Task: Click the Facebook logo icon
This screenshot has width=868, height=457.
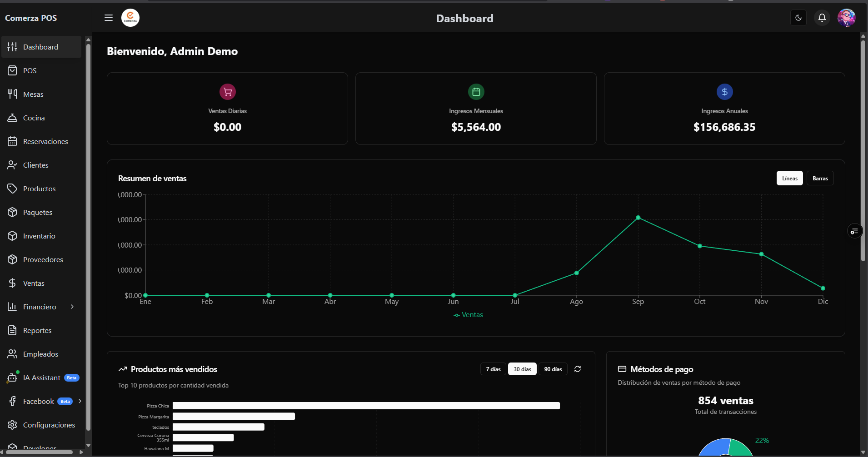Action: pyautogui.click(x=12, y=401)
